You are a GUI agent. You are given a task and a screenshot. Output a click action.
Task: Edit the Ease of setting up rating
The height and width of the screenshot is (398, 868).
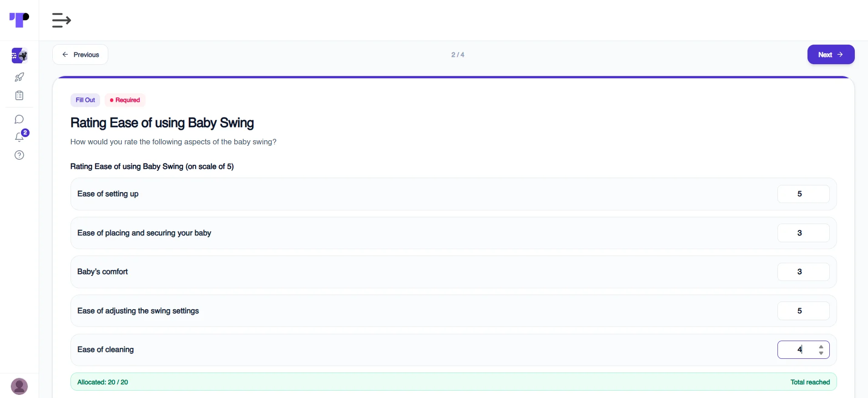coord(803,194)
